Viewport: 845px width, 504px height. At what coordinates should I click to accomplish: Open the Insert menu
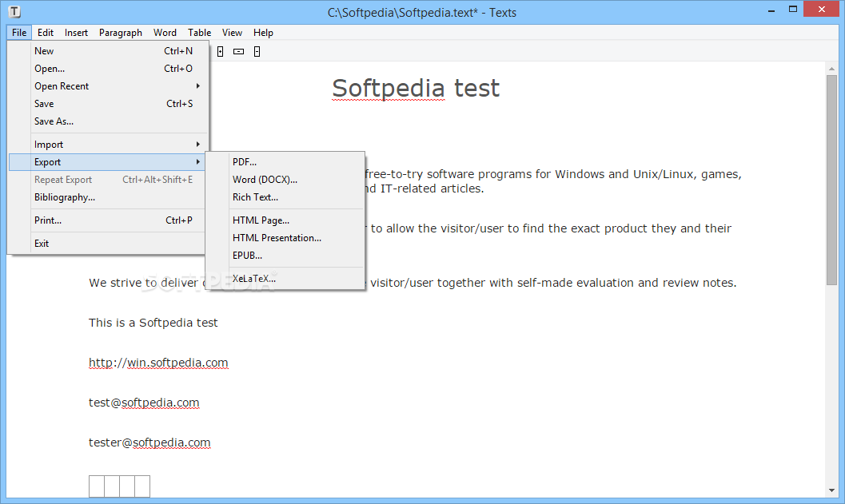click(76, 32)
